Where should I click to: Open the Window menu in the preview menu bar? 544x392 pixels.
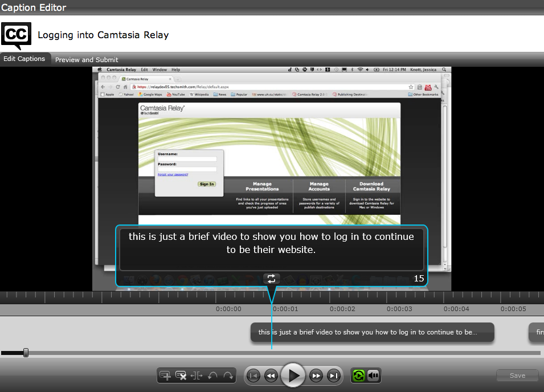pos(159,70)
